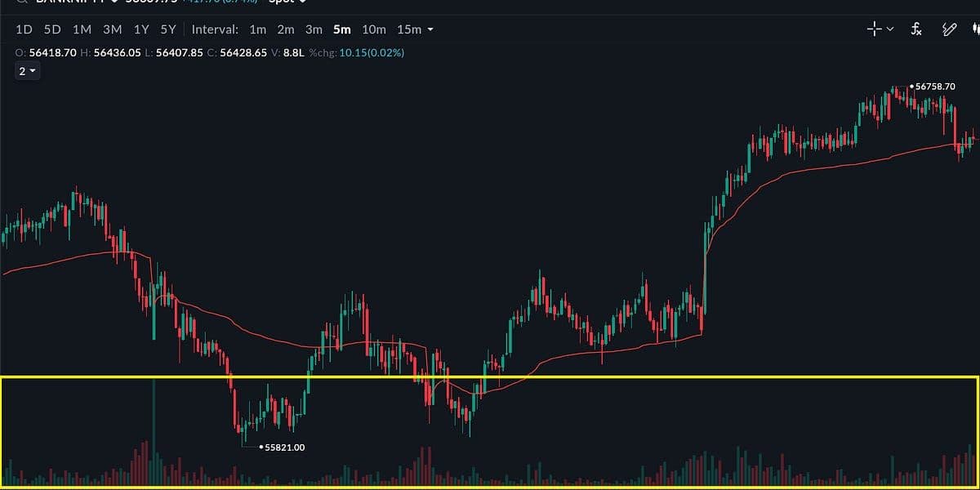
Task: Click the 55821.00 low price marker
Action: click(283, 447)
